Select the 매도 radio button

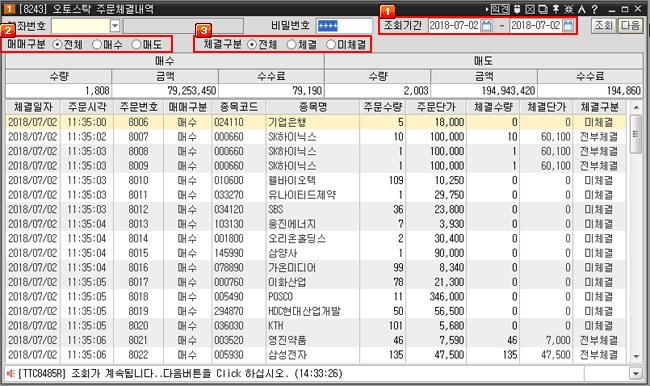point(136,44)
